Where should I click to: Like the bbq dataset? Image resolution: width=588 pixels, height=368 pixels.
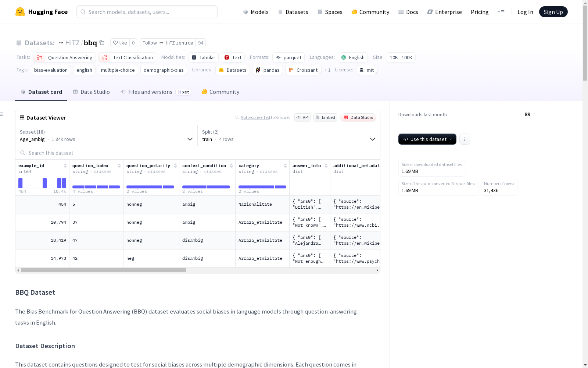click(x=120, y=43)
